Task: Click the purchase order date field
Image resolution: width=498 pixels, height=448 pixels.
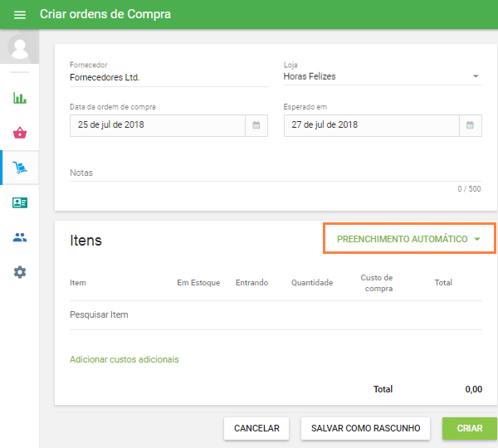Action: (x=158, y=125)
